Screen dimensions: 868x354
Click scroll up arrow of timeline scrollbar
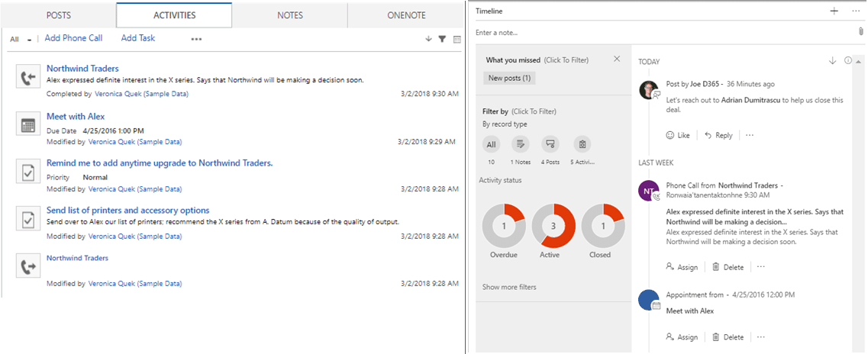tap(858, 61)
